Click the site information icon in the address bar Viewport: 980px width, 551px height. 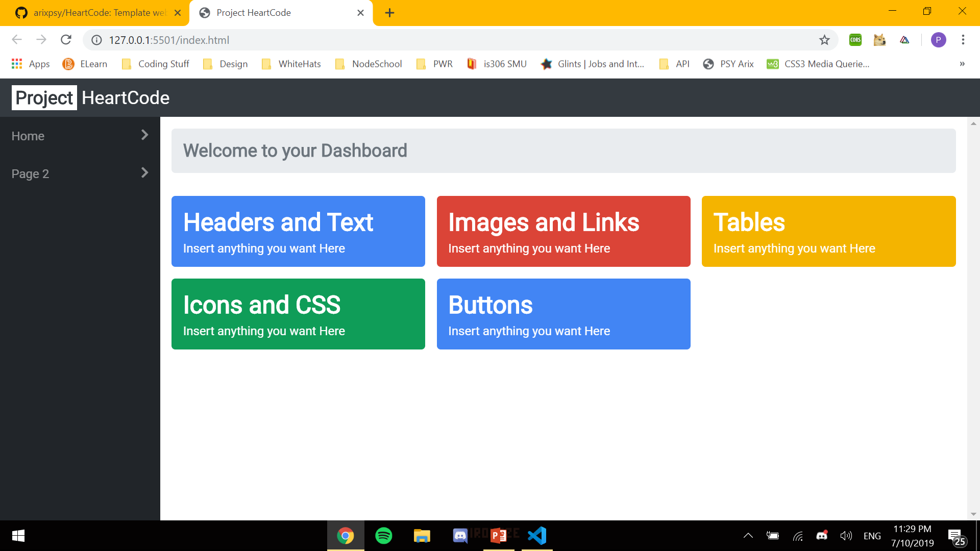96,40
